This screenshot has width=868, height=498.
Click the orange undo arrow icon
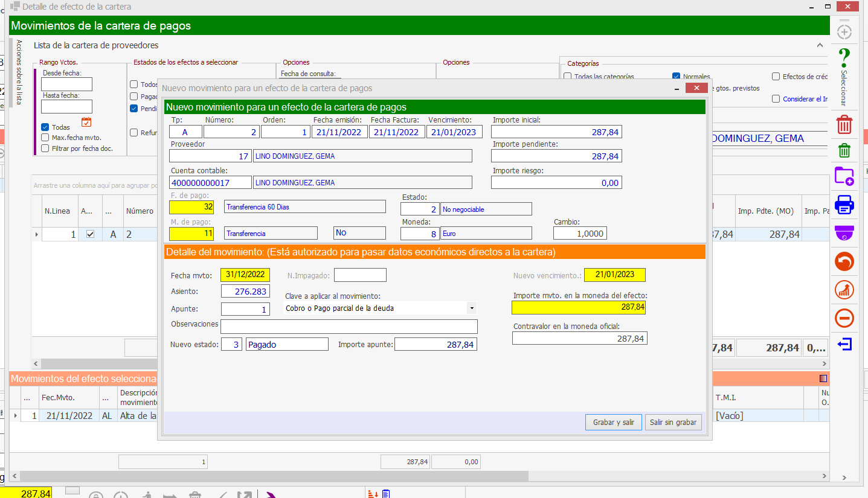[x=844, y=262]
